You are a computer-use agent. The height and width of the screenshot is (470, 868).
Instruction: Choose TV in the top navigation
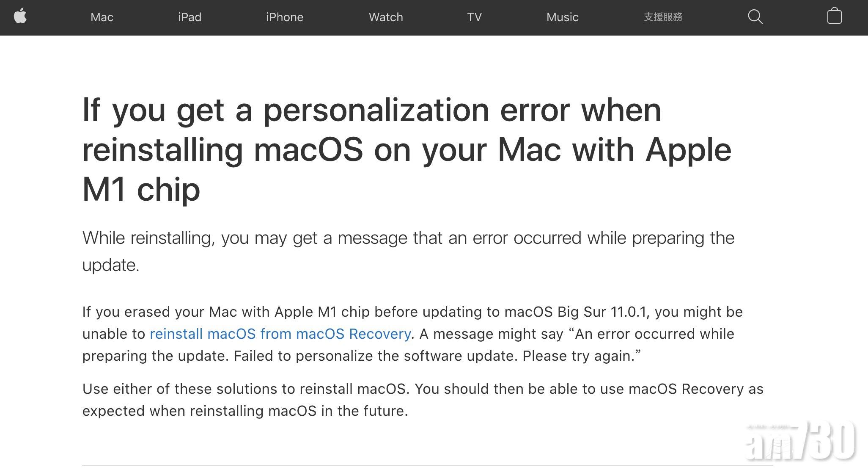[474, 17]
